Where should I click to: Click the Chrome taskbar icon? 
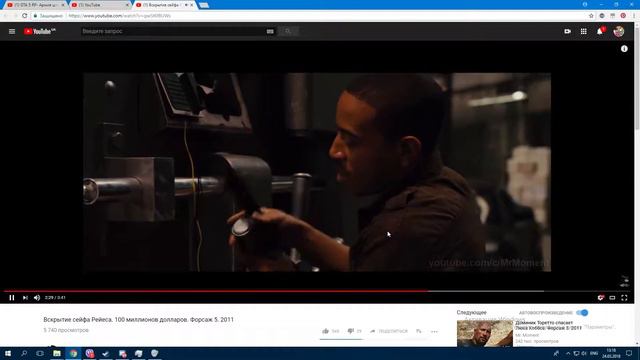(73, 353)
